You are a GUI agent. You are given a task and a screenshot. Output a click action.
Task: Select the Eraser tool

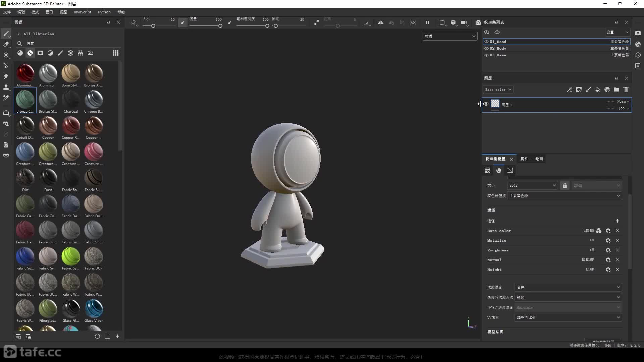tap(6, 44)
